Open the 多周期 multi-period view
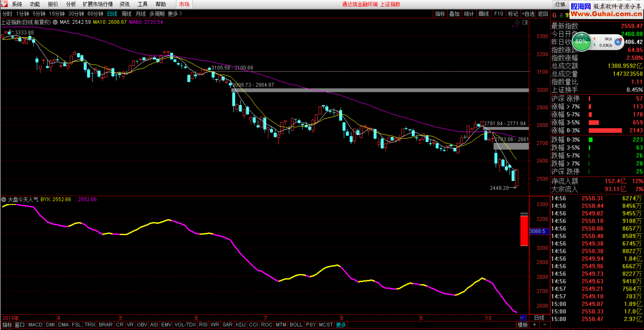The image size is (644, 330). click(x=157, y=14)
